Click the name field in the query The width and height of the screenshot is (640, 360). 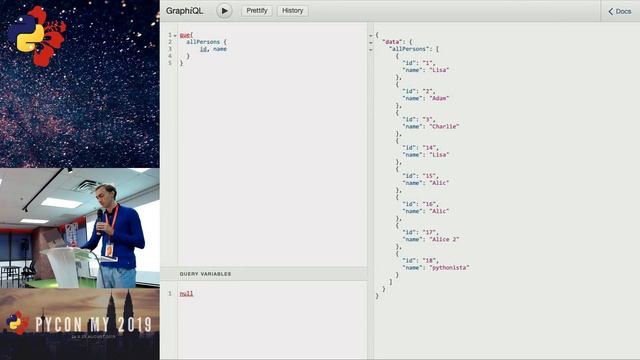pos(220,49)
